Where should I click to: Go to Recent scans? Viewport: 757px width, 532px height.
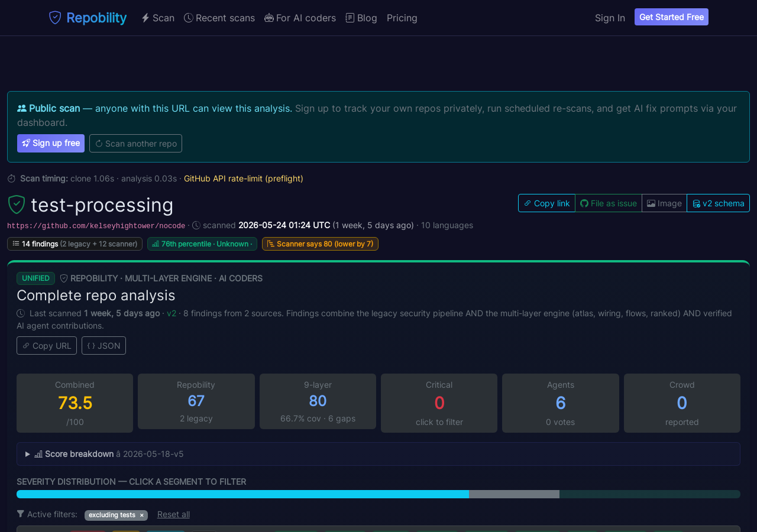point(219,18)
